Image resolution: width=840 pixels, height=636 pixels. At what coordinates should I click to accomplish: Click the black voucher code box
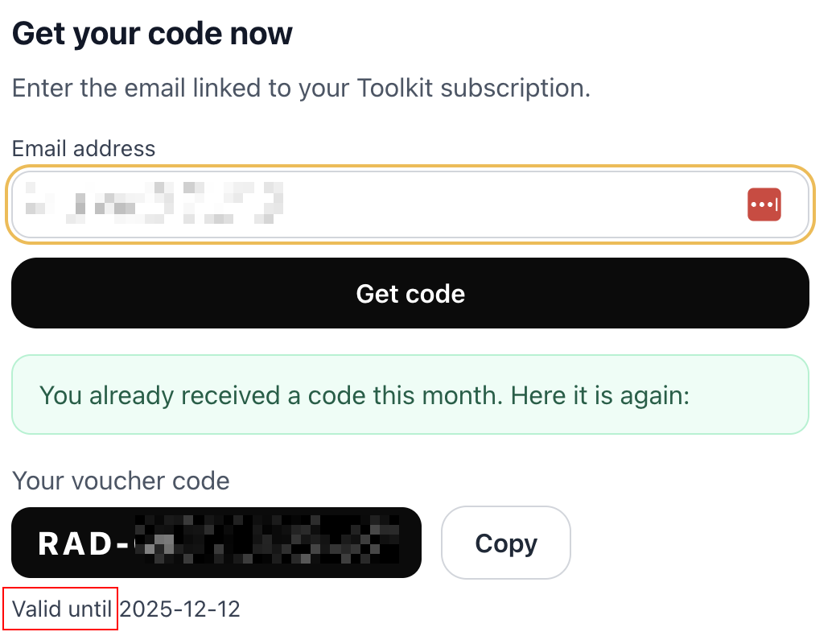coord(216,543)
